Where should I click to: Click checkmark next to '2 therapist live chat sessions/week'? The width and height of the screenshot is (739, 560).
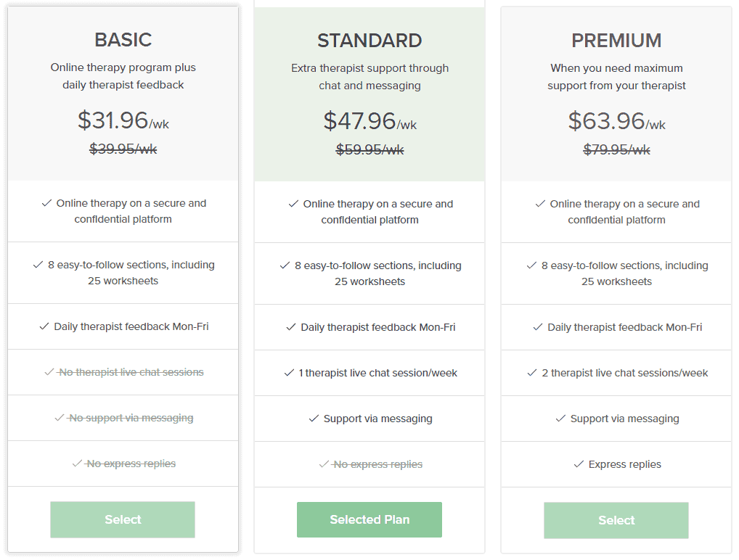[x=532, y=373]
